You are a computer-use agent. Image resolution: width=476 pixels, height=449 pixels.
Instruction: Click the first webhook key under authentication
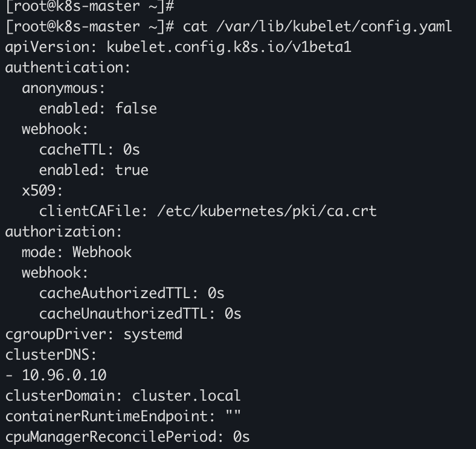click(x=55, y=129)
